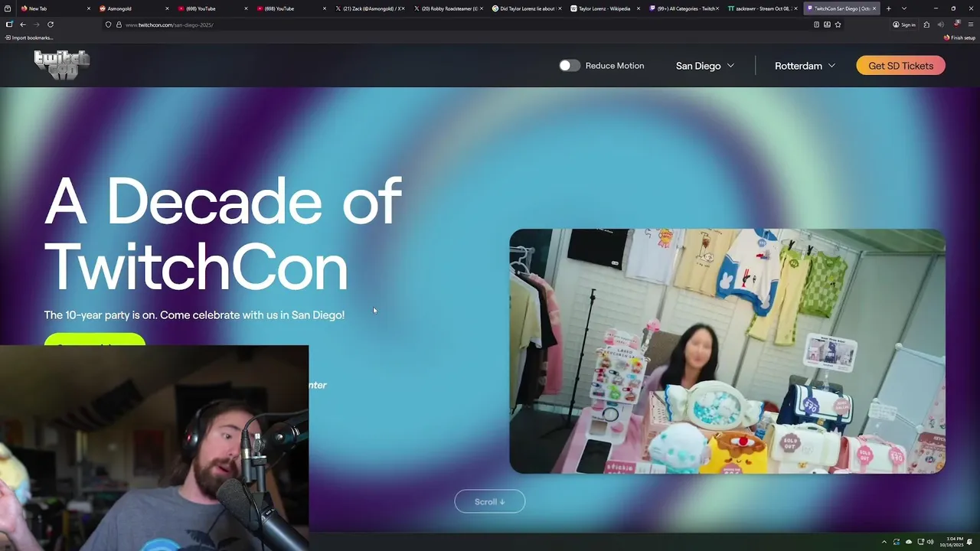Open the list all tabs chevron
This screenshot has width=980, height=551.
(x=904, y=8)
